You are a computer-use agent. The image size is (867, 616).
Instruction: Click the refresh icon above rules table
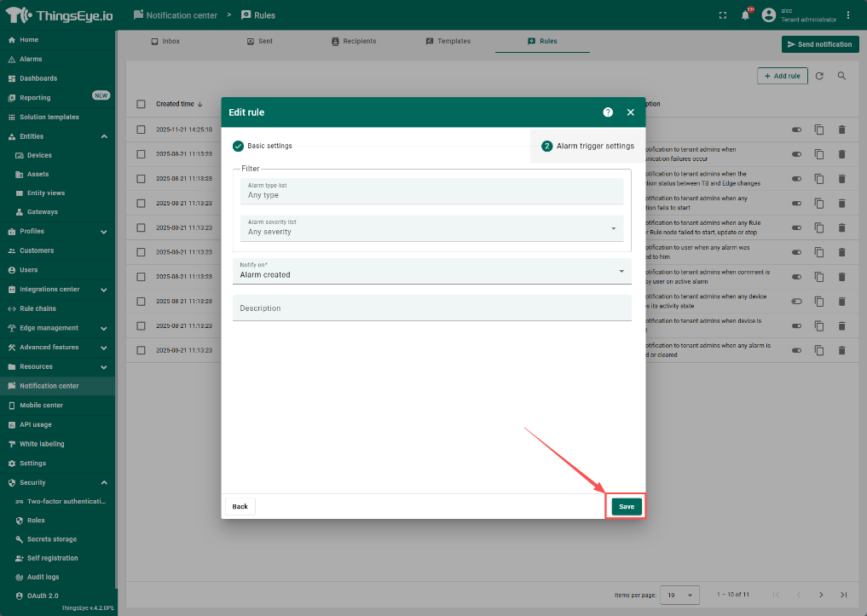(819, 76)
